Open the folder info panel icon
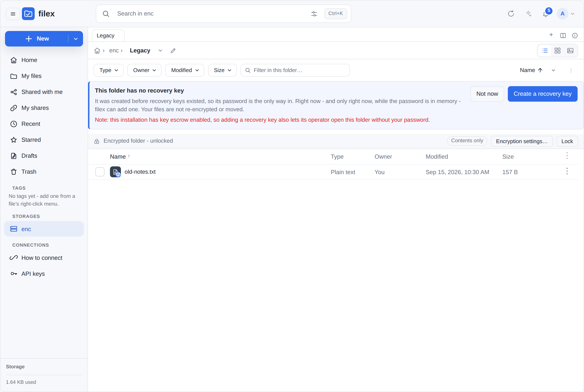Viewport: 584px width, 392px height. point(575,36)
